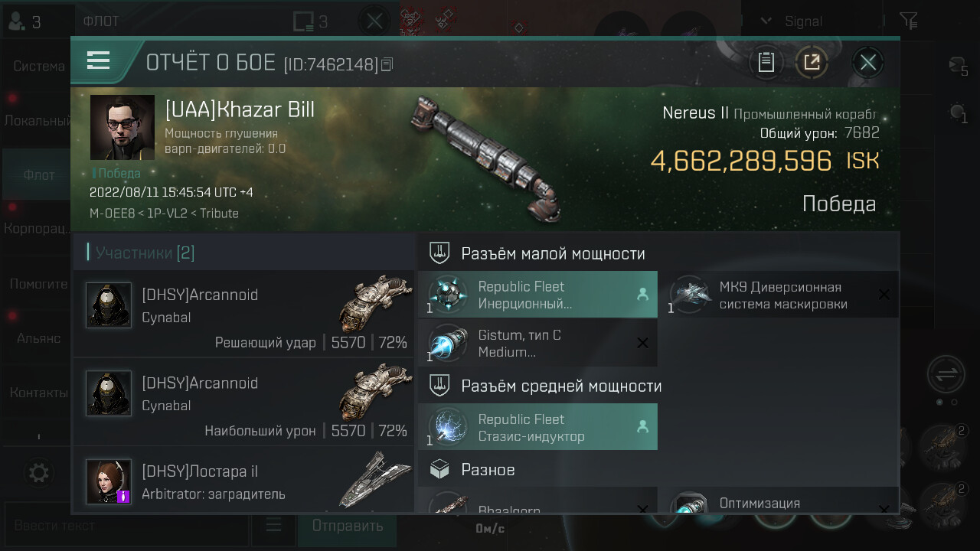Expand the Signal dropdown chevron
980x551 pixels.
tap(766, 21)
